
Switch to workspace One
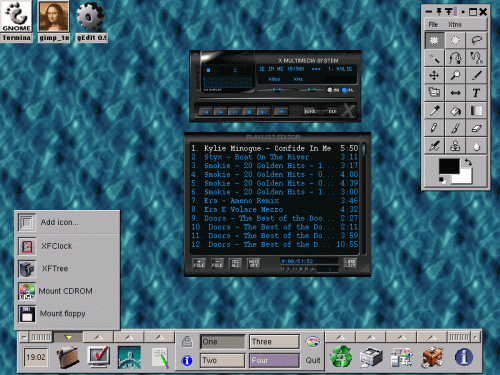pyautogui.click(x=222, y=342)
